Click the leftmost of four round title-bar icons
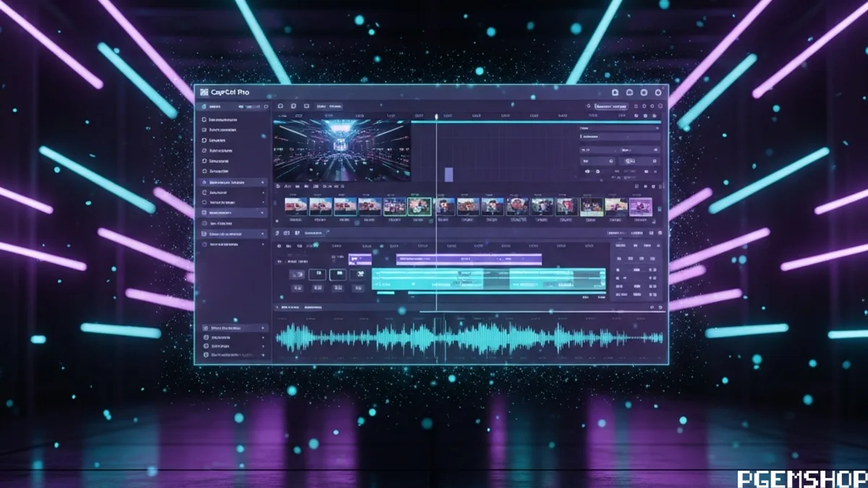 click(x=615, y=93)
